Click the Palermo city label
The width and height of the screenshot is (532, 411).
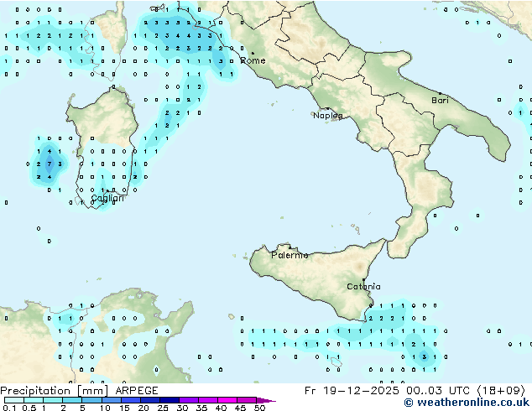289,255
